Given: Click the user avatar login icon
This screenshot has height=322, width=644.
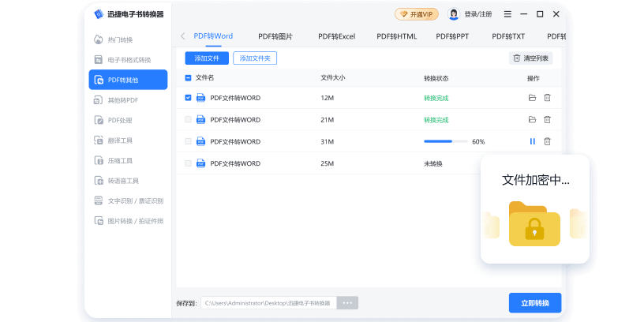Looking at the screenshot, I should (x=454, y=14).
